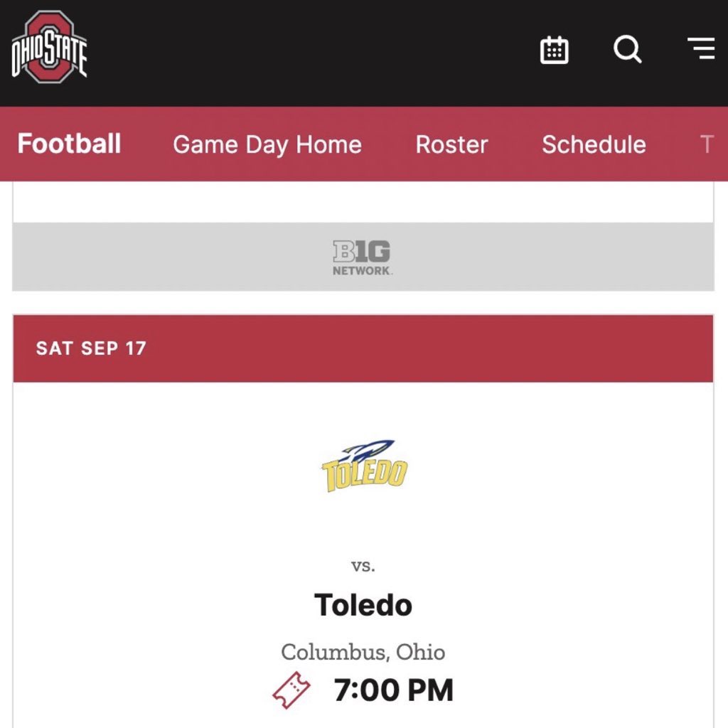Click the Big Ten Network logo
The height and width of the screenshot is (728, 728).
click(x=363, y=257)
